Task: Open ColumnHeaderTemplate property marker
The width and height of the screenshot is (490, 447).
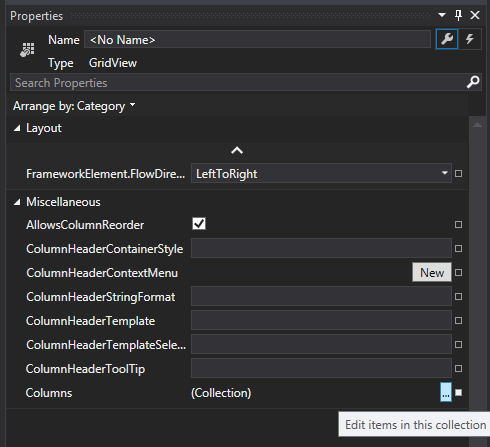Action: click(458, 320)
